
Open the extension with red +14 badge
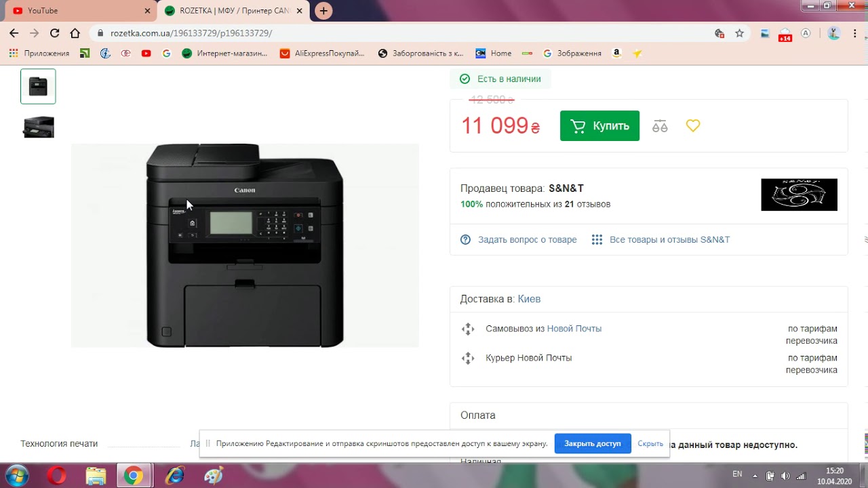[785, 35]
